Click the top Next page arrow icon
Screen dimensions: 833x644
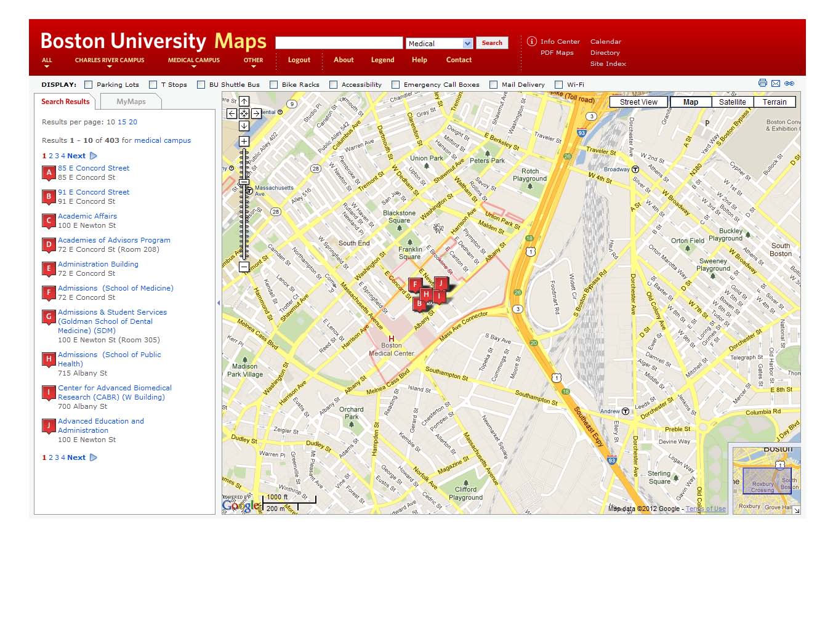94,156
